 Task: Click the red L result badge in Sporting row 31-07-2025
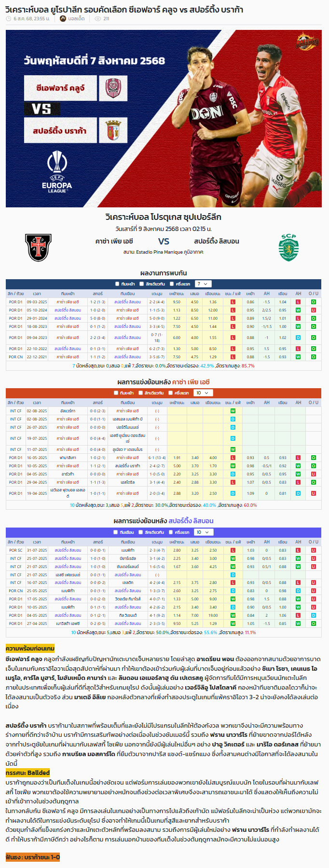[x=233, y=550]
